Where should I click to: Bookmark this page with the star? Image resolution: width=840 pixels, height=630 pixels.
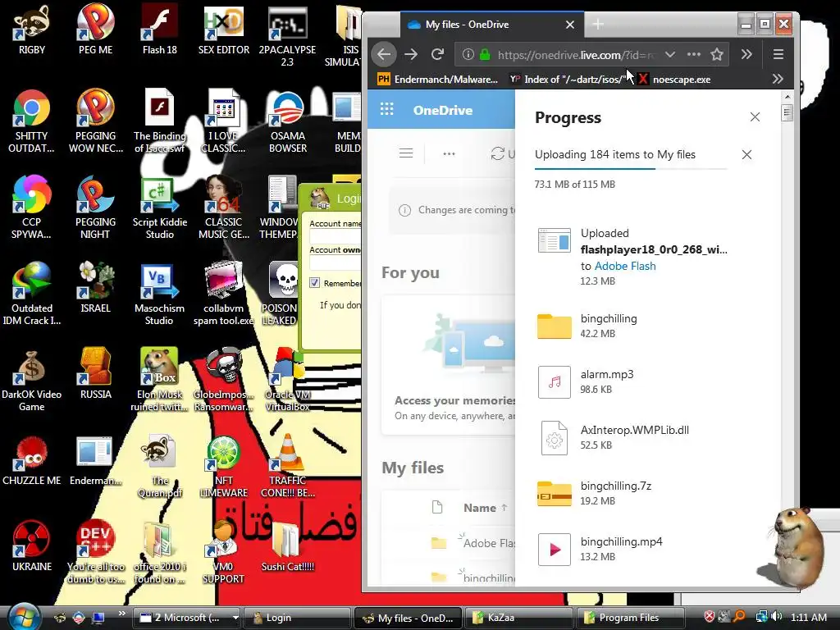(x=717, y=54)
